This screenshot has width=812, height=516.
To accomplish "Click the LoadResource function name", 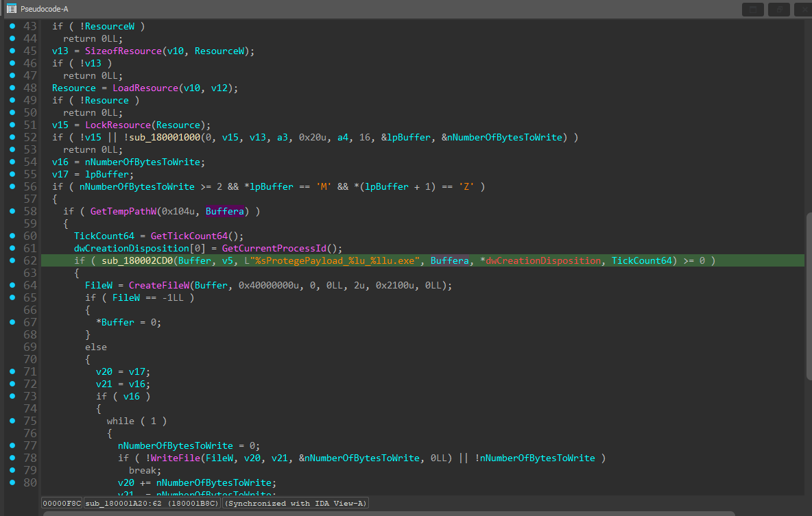I will (145, 88).
